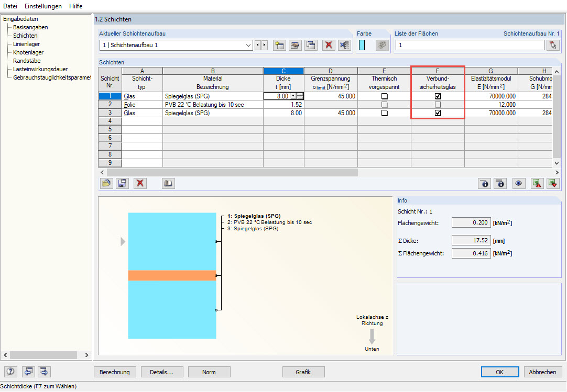Uncheck Verbundsicherheitsglas for layer 1
This screenshot has width=567, height=392.
pos(438,96)
